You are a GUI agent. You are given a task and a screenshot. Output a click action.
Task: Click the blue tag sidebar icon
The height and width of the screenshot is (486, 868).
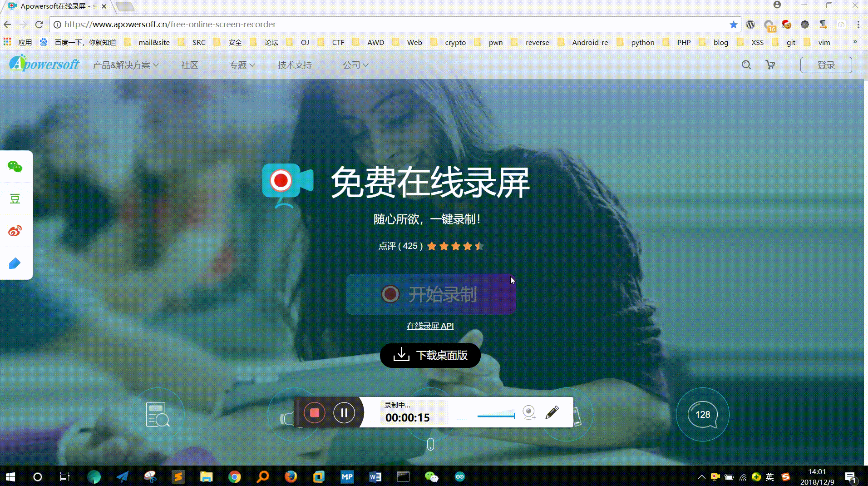point(15,263)
